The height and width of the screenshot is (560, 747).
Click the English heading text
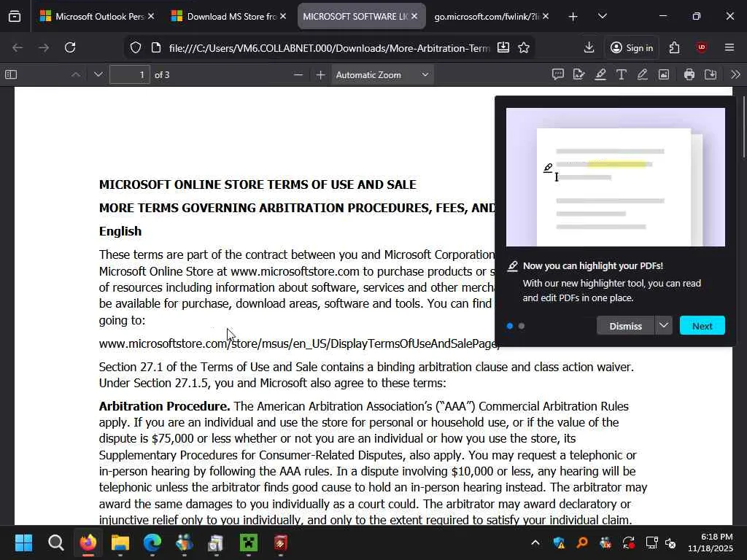pos(120,231)
